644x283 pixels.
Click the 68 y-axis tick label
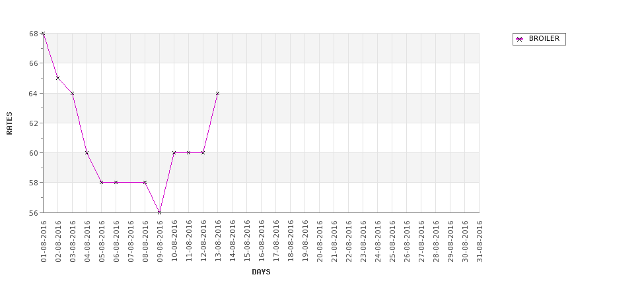33,34
